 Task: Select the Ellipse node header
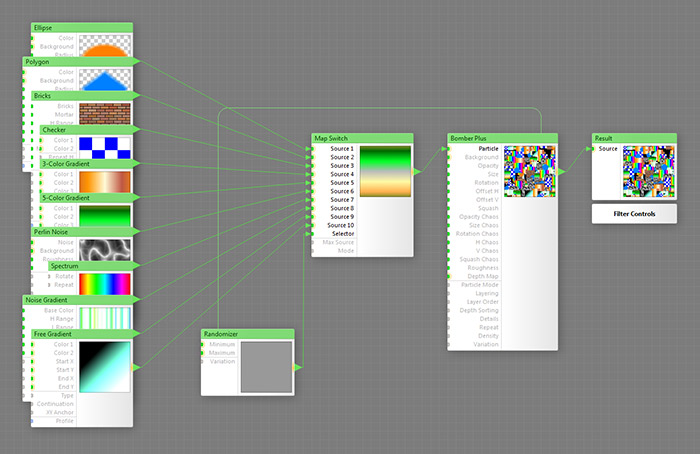(82, 28)
